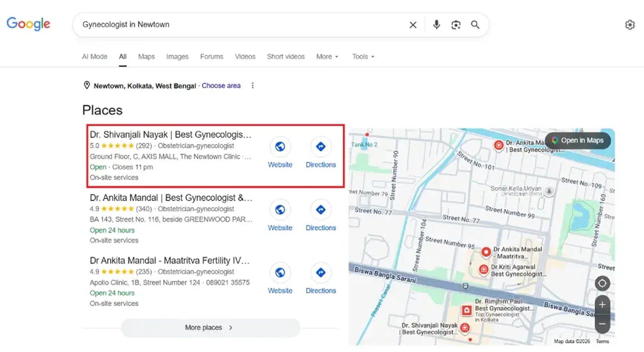This screenshot has width=644, height=352.
Task: Open the three-dot location options menu
Action: coord(253,86)
